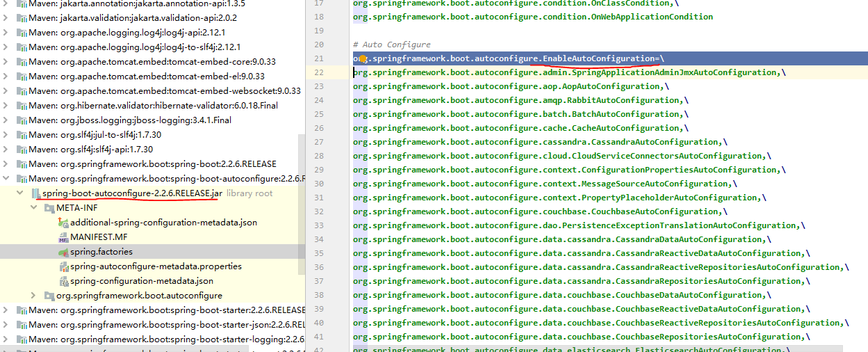The image size is (868, 352).
Task: Click library icon of tomcat-embed-core:9.0.33
Action: (x=21, y=62)
